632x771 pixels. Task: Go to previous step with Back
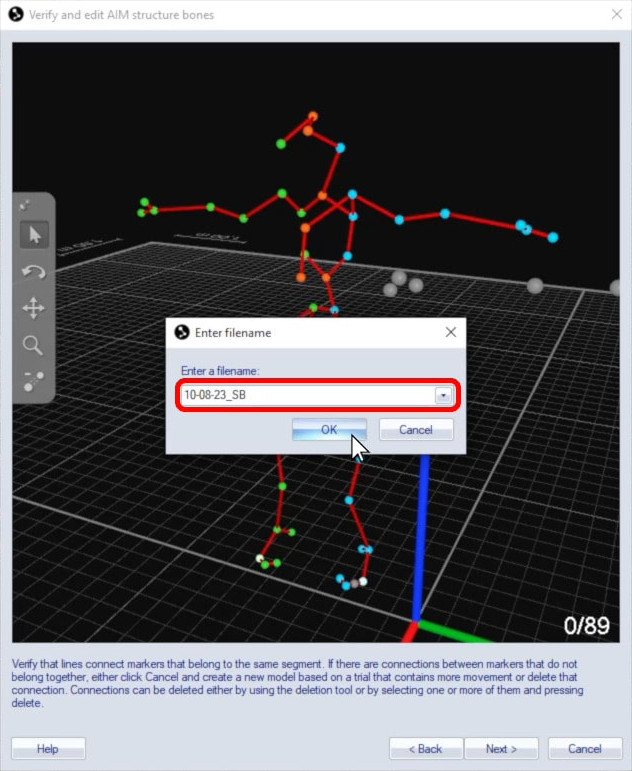425,748
